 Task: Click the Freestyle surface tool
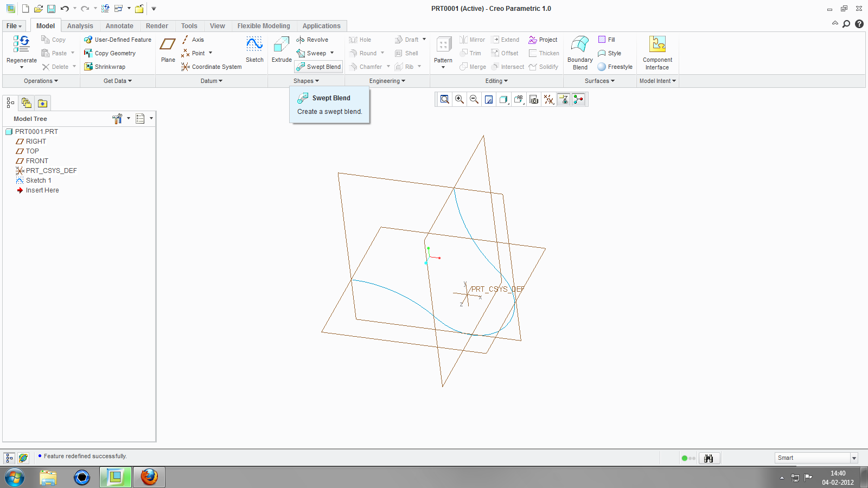pyautogui.click(x=615, y=67)
